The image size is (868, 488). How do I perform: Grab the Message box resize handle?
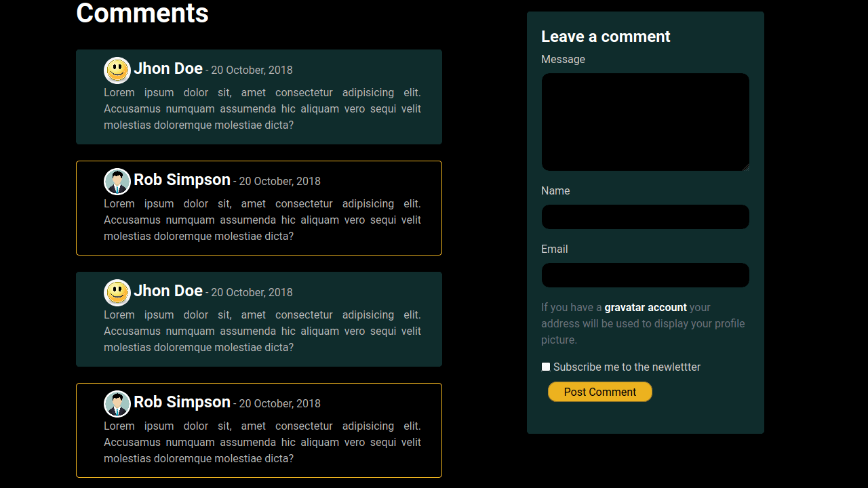pos(745,167)
